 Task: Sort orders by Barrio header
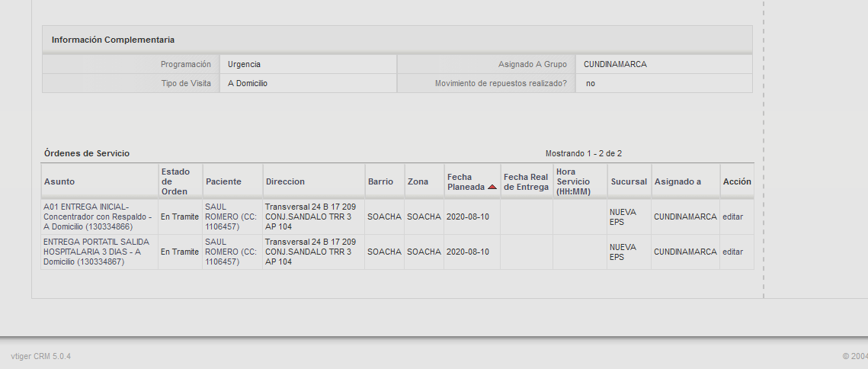tap(380, 181)
